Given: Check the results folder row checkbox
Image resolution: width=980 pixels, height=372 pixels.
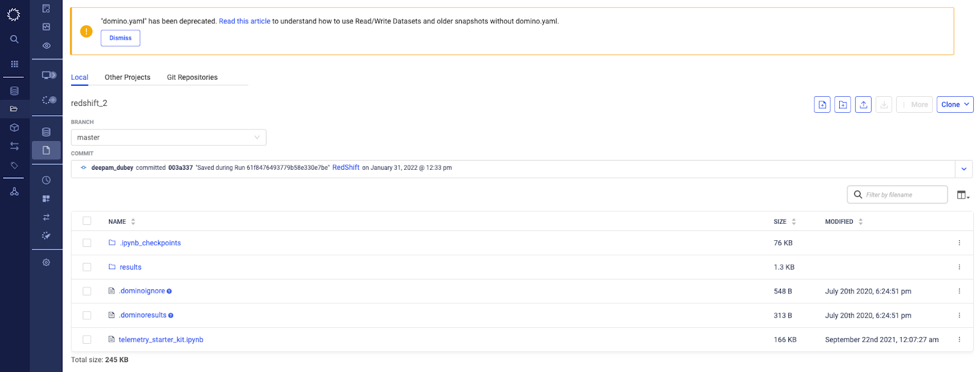Looking at the screenshot, I should pos(87,267).
